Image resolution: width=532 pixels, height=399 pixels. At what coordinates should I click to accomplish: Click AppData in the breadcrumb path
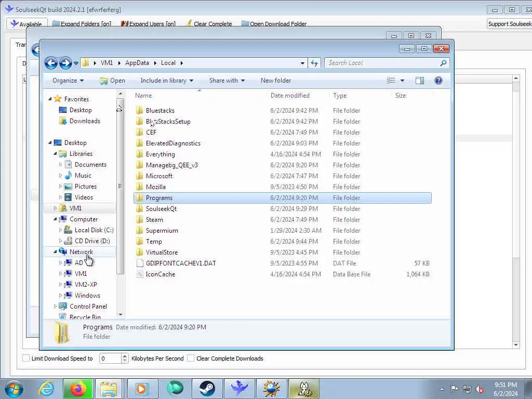(x=137, y=63)
